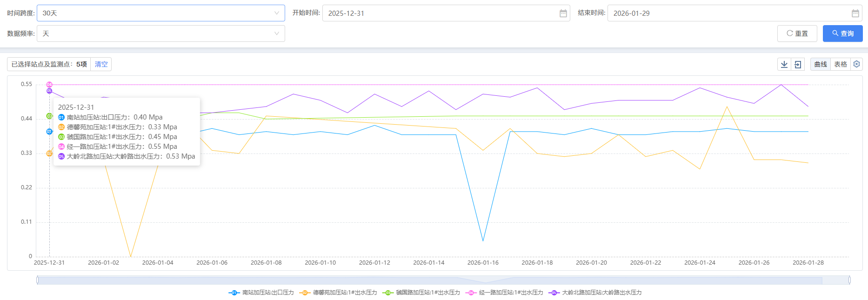The width and height of the screenshot is (868, 300).
Task: Select the 曲线 view tab
Action: (821, 64)
